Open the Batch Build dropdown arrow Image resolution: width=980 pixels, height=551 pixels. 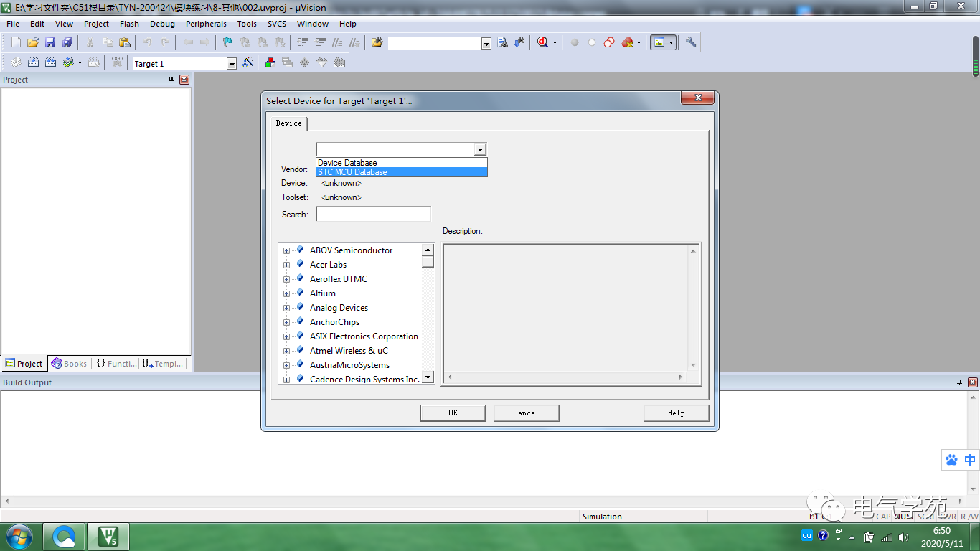80,63
